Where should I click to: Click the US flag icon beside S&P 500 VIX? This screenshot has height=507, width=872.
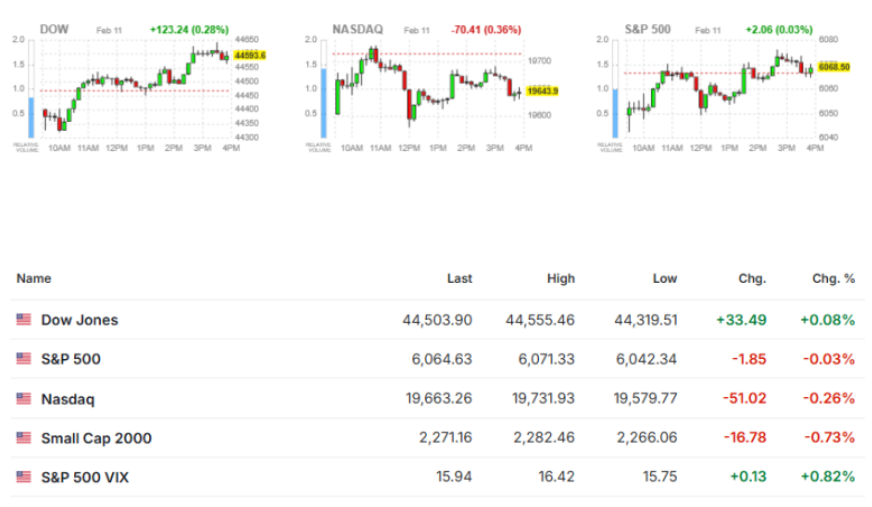[x=23, y=477]
